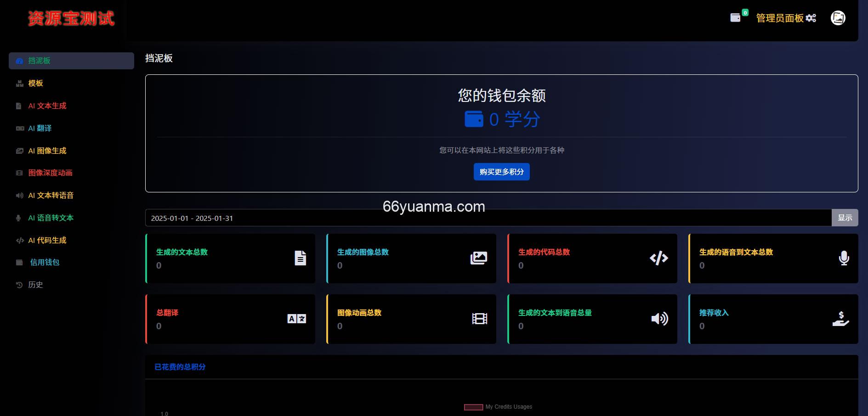Click the film icon on the image animation card
Screen dimensions: 868x416
click(x=479, y=319)
